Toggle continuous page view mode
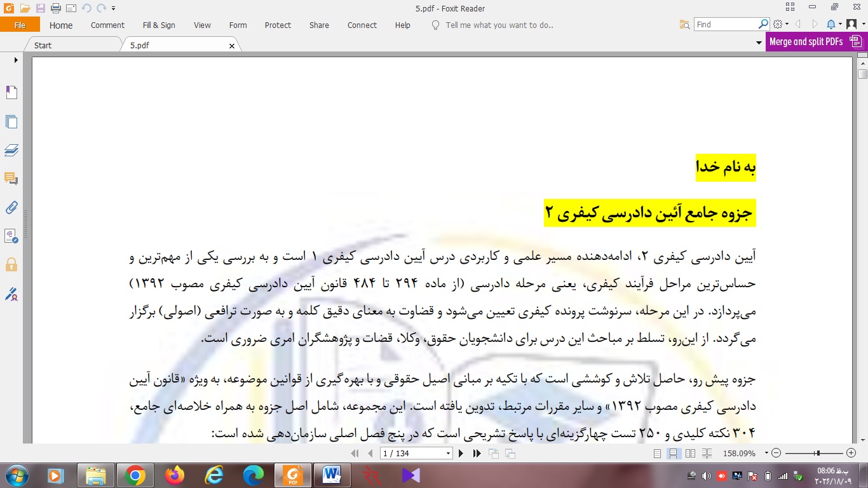868x488 pixels. pos(673,454)
